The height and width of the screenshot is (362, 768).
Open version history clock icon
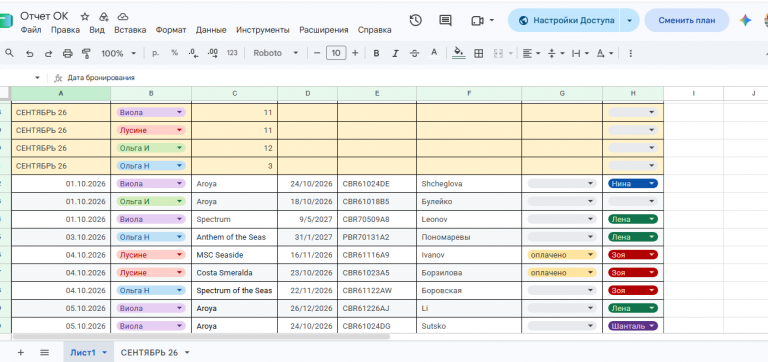pyautogui.click(x=415, y=20)
